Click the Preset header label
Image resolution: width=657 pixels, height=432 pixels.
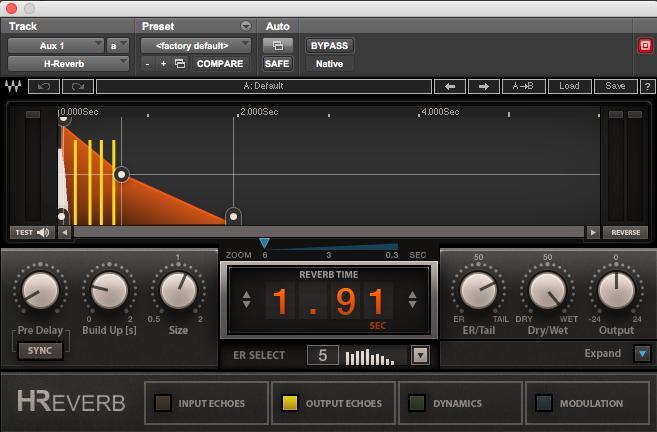[158, 26]
